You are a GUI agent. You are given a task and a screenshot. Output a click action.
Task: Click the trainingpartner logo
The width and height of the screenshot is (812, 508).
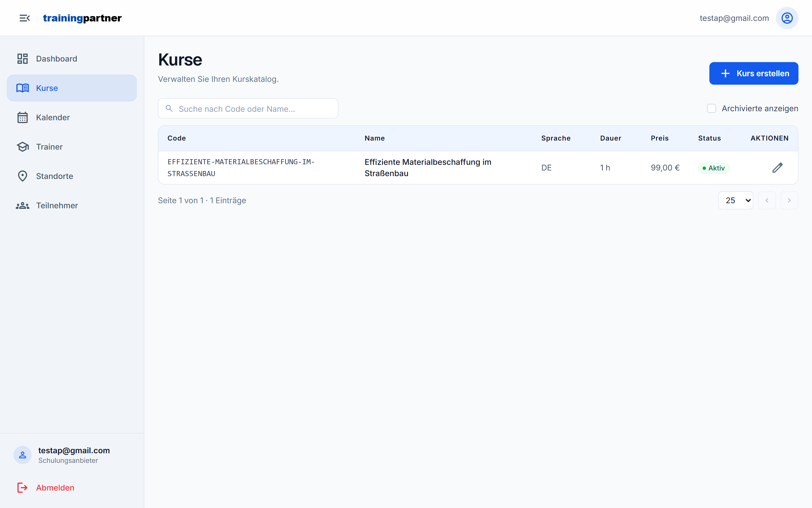[x=82, y=18]
